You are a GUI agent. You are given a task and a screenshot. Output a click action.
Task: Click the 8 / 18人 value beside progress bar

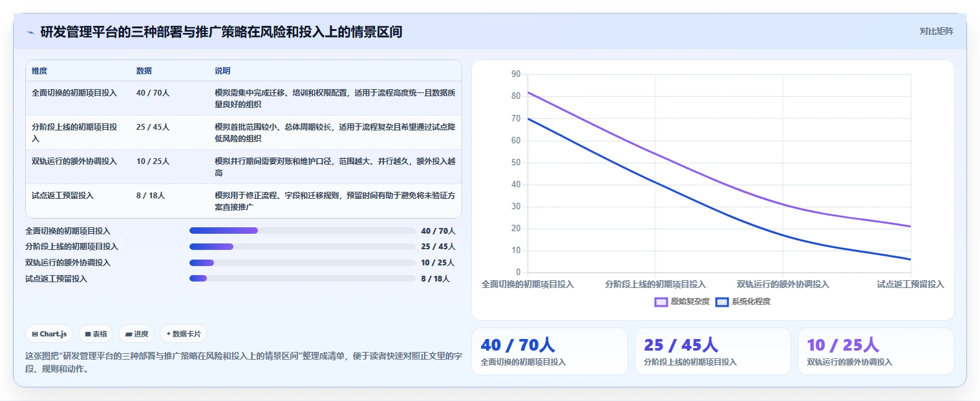435,278
